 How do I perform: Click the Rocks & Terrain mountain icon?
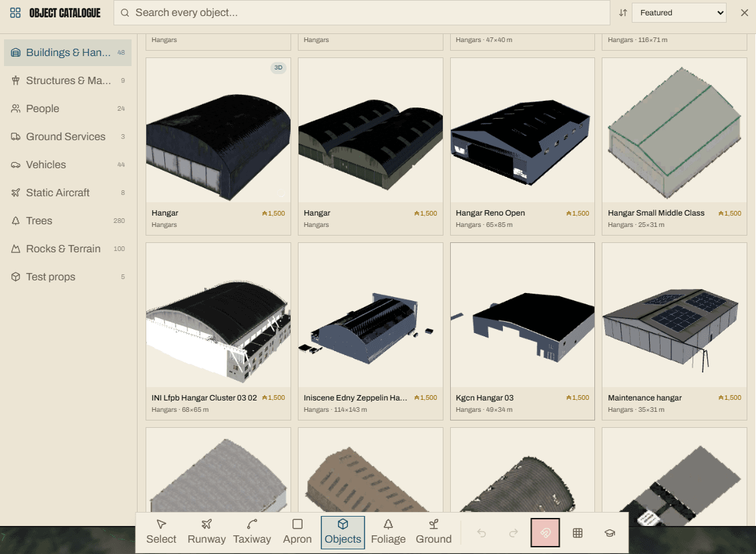tap(16, 248)
